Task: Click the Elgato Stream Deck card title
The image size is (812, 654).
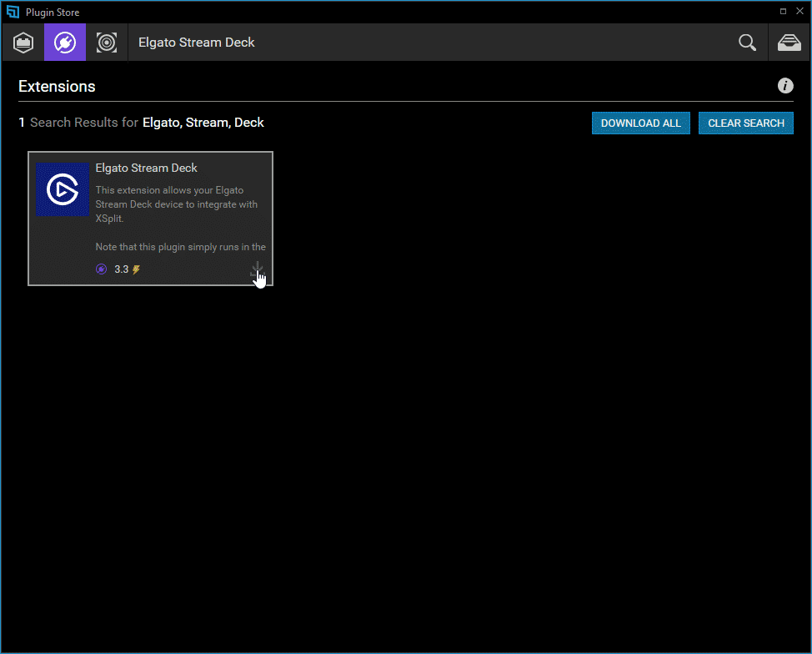Action: [x=146, y=168]
